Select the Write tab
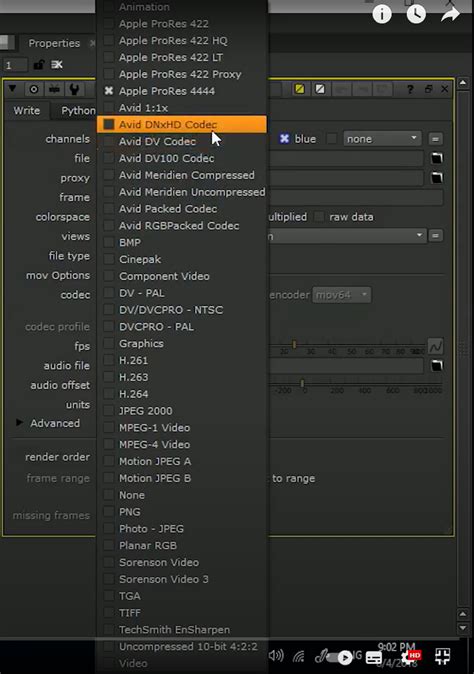Screen dimensions: 474x674 27,110
